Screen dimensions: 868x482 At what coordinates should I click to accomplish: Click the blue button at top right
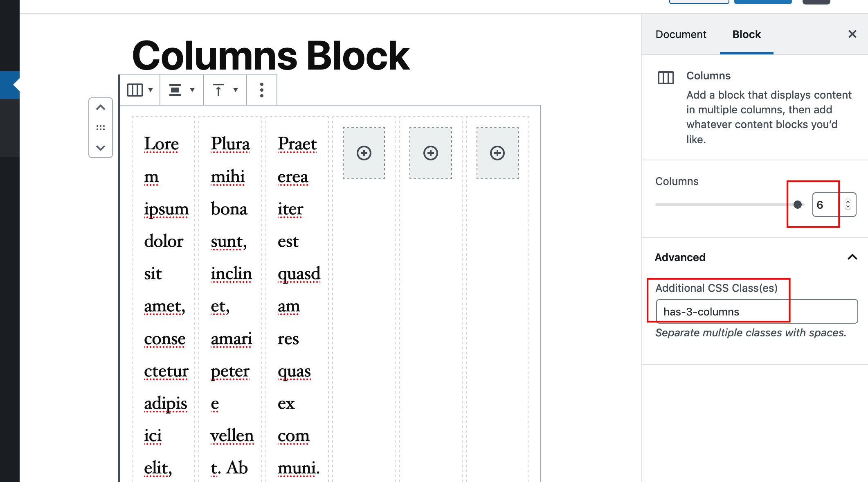pos(762,1)
